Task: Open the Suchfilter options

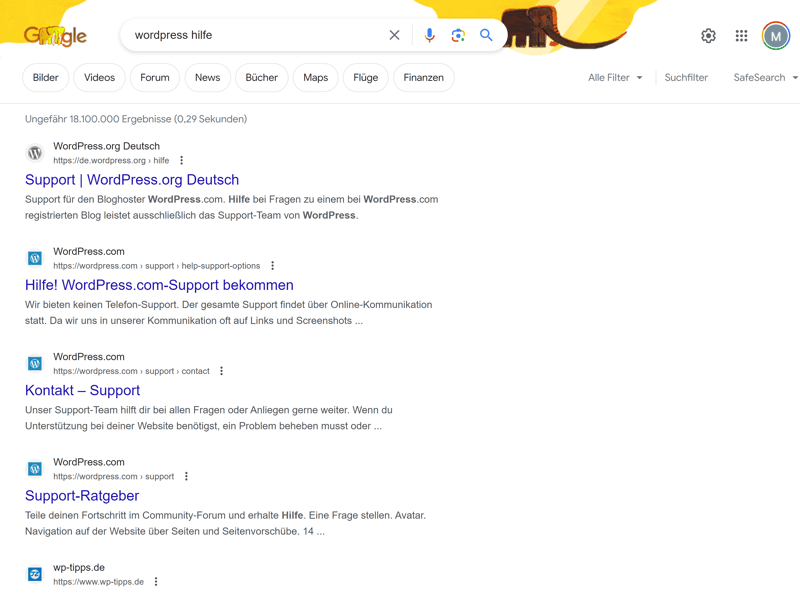Action: tap(686, 77)
